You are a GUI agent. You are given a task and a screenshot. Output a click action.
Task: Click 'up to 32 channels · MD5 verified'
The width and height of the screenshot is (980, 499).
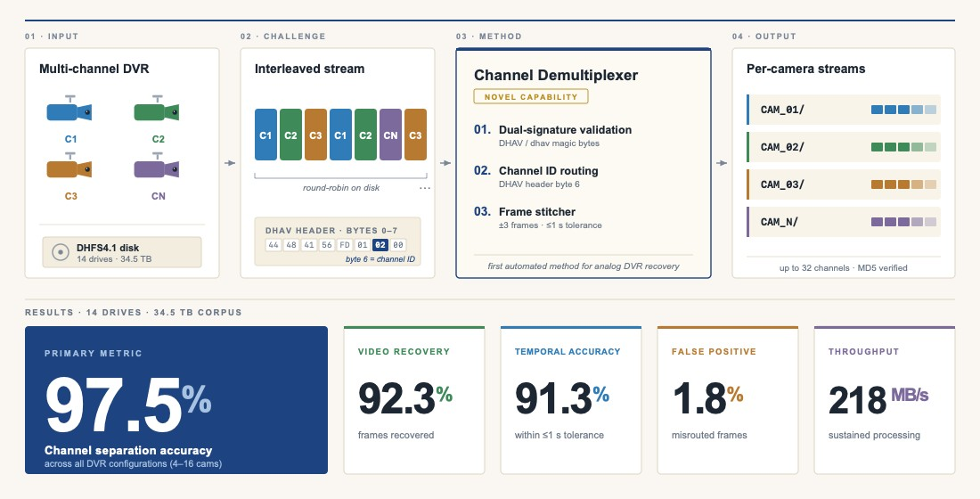[843, 267]
